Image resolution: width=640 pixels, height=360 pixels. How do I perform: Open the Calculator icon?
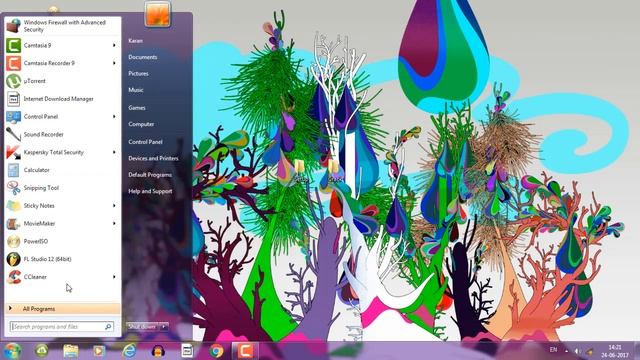(13, 170)
